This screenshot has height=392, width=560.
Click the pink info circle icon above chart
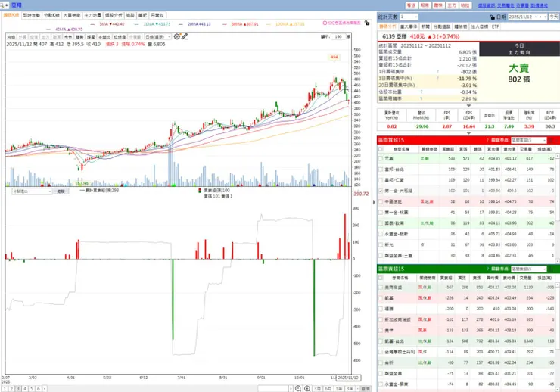point(325,23)
